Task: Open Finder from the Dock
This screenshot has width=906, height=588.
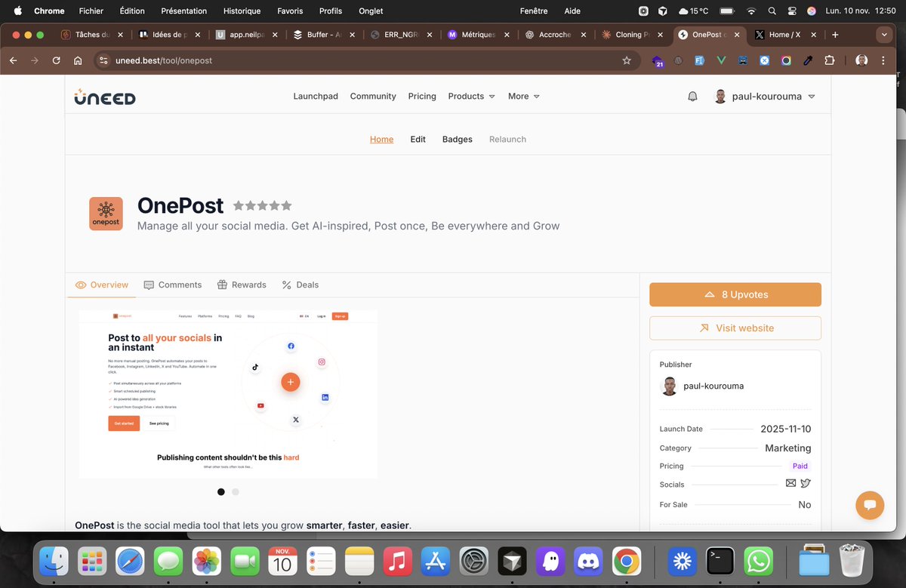Action: [x=54, y=561]
